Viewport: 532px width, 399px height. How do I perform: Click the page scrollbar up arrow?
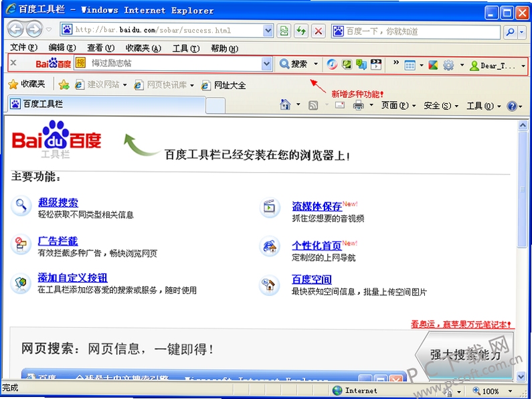click(523, 126)
